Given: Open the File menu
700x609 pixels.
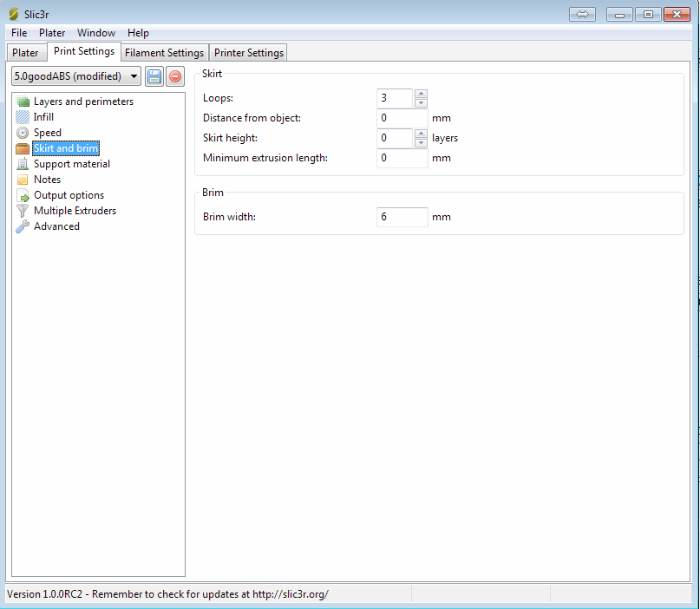Looking at the screenshot, I should click(x=19, y=33).
